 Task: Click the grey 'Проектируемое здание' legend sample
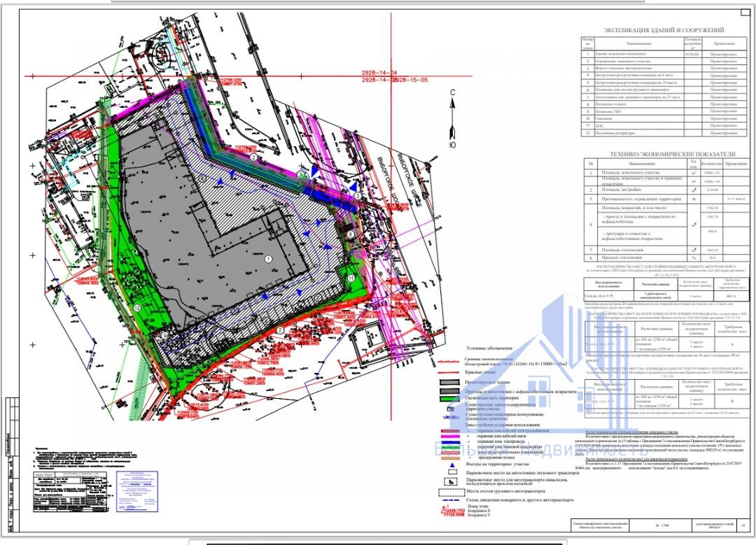[x=449, y=383]
